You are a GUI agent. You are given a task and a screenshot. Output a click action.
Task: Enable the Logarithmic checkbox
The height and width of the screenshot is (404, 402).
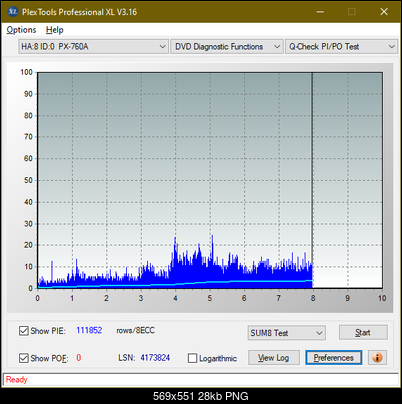point(192,358)
